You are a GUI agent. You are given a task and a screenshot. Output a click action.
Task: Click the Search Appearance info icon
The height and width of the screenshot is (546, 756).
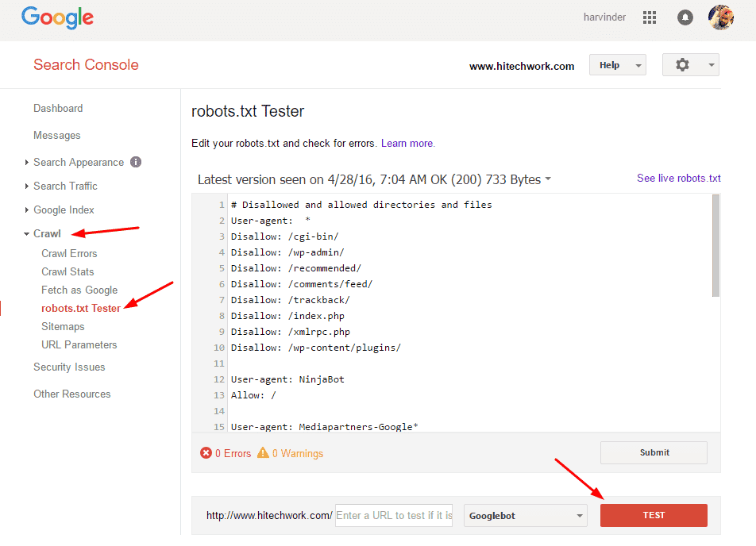click(136, 162)
